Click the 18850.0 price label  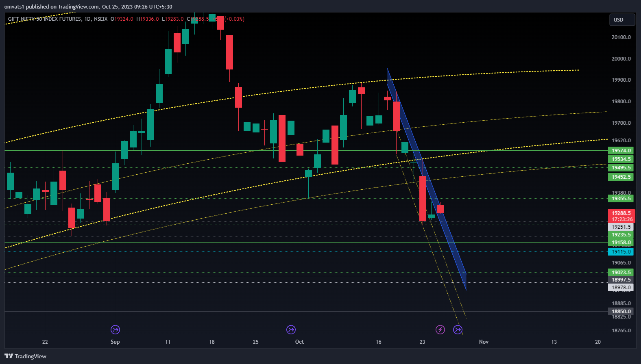click(621, 312)
